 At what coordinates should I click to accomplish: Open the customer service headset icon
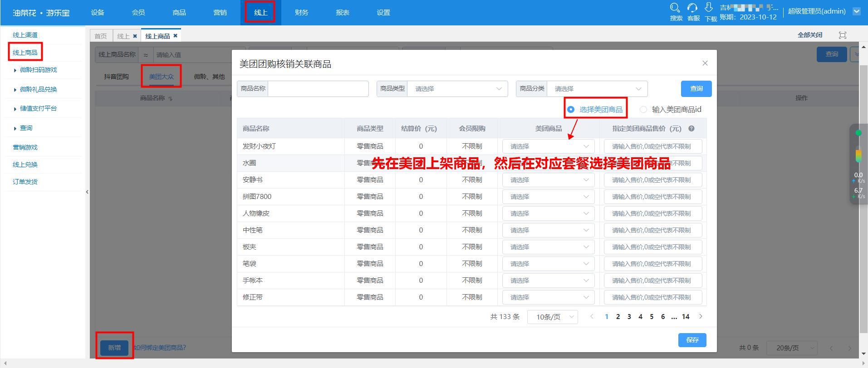692,8
